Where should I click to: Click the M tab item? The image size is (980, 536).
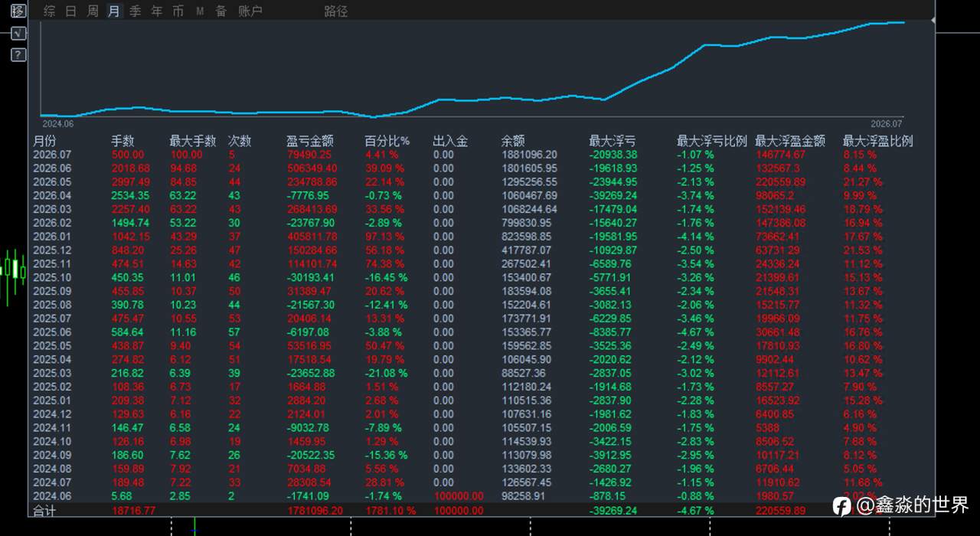[200, 11]
